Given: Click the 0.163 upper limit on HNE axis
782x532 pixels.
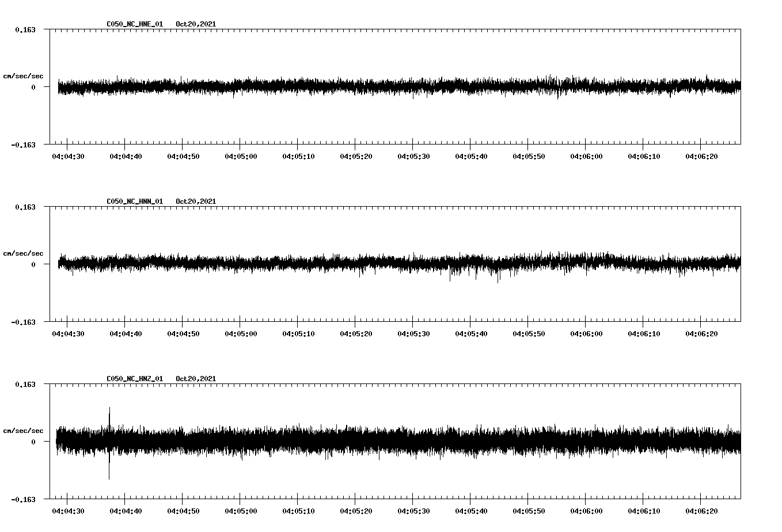Looking at the screenshot, I should [x=25, y=29].
